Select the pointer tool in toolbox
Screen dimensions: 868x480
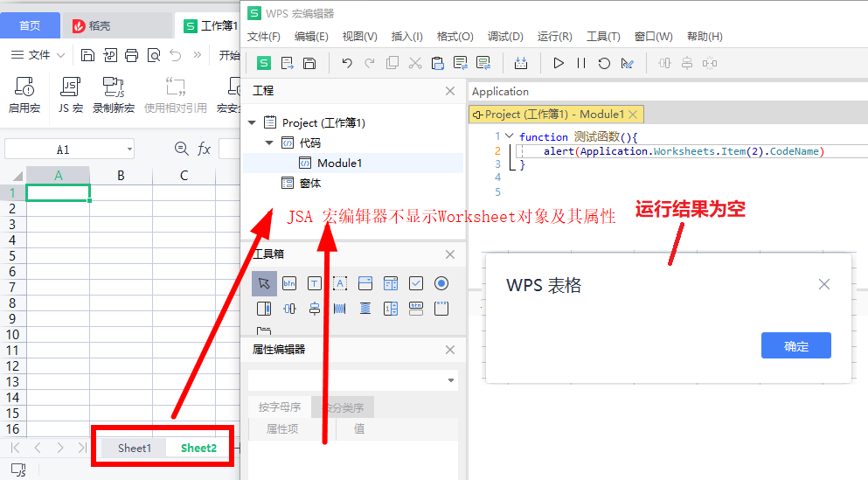264,283
